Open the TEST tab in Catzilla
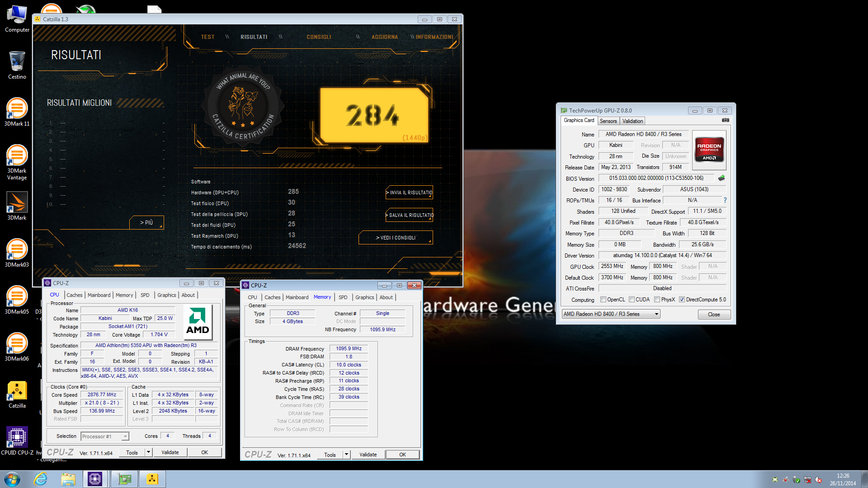 pos(208,37)
